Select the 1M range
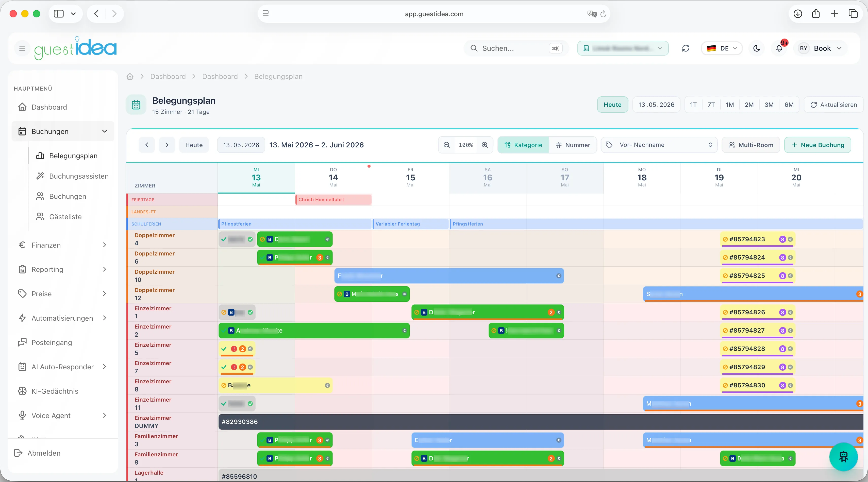This screenshot has width=868, height=482. [729, 105]
